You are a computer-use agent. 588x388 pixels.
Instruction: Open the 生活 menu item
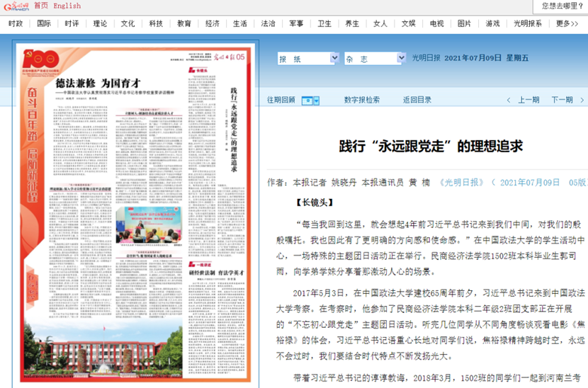(x=240, y=23)
